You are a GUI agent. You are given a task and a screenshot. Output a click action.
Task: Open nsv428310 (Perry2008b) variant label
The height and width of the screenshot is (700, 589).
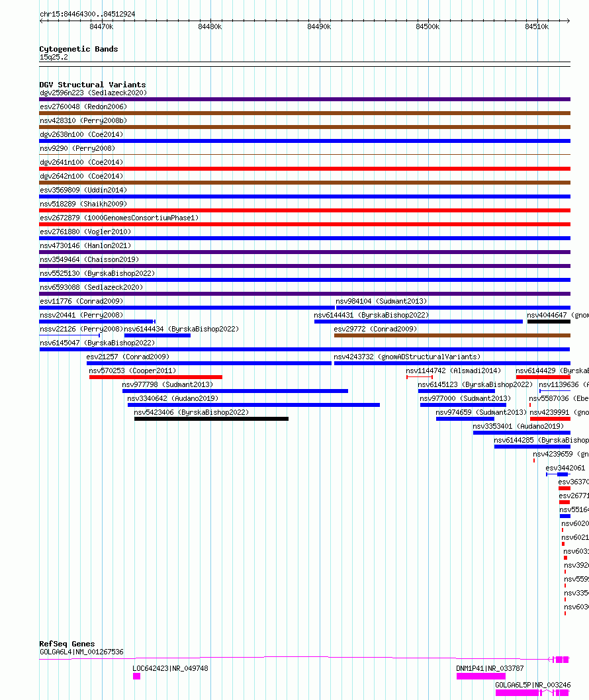click(x=83, y=120)
